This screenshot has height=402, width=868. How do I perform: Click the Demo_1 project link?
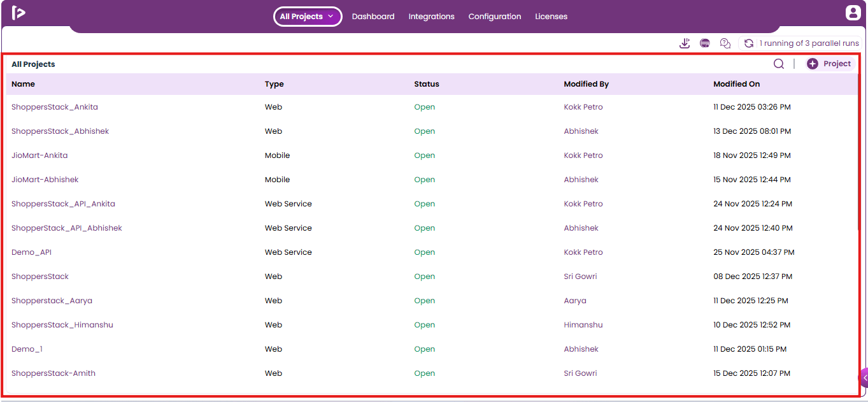[27, 349]
